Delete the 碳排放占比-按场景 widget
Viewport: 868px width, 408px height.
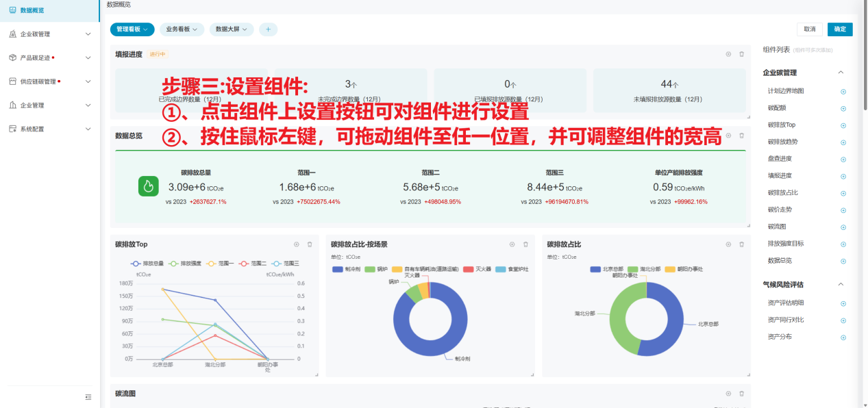[x=525, y=244]
